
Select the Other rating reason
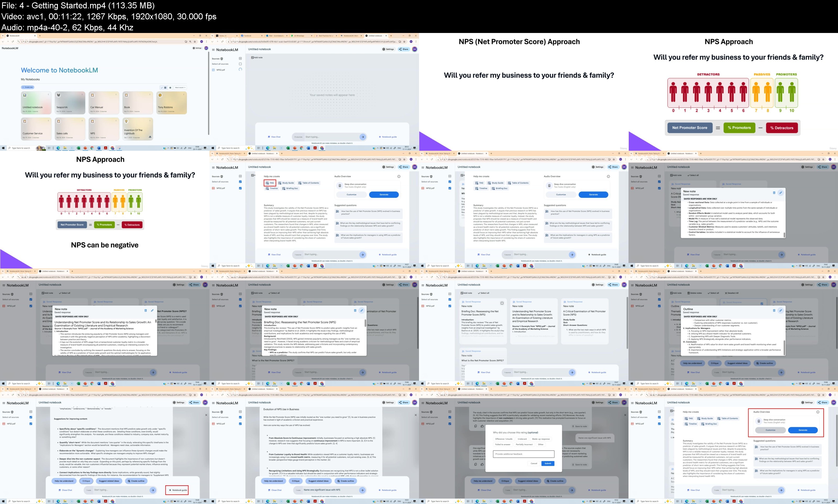pyautogui.click(x=541, y=445)
